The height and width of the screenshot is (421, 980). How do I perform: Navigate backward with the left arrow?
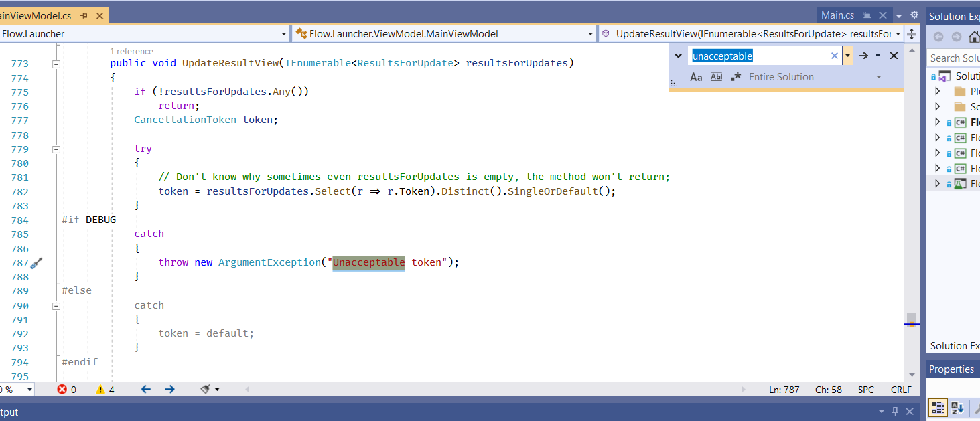(146, 389)
